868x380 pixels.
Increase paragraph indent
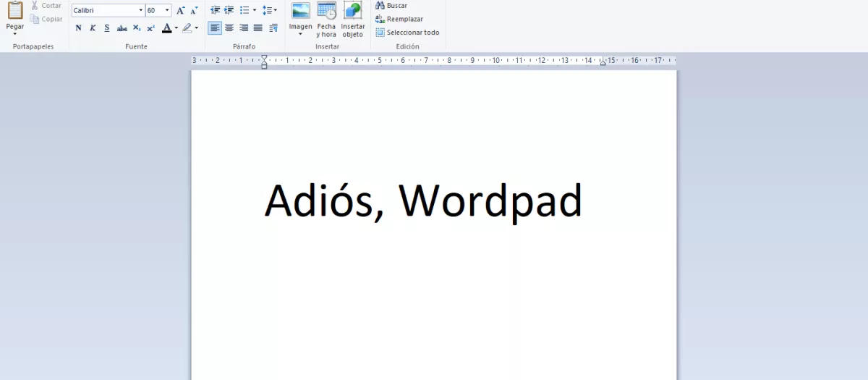(x=229, y=10)
